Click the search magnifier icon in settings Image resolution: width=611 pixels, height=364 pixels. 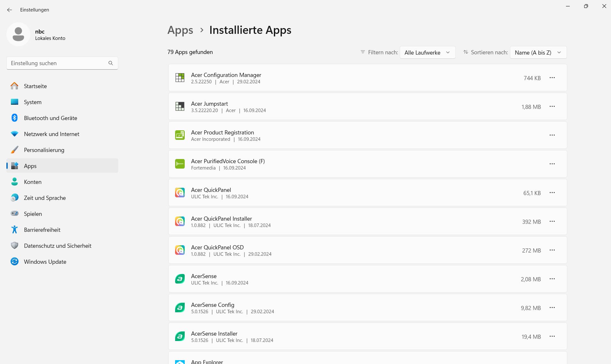(111, 63)
